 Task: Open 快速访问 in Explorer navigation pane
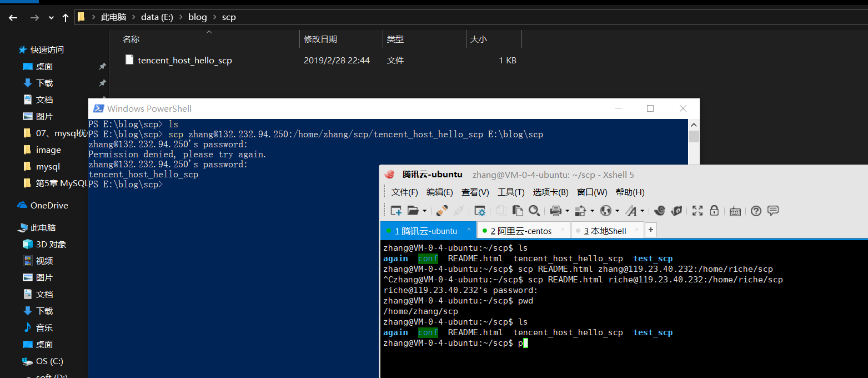[47, 50]
